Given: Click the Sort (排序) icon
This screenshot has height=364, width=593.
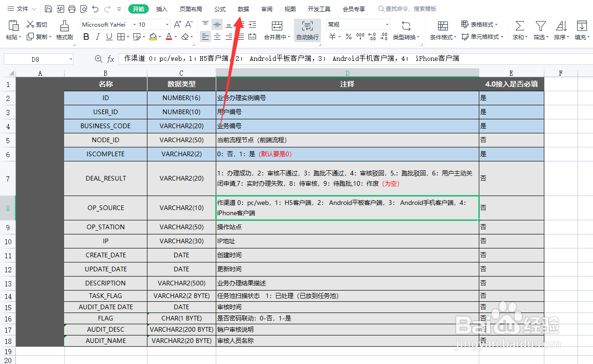Looking at the screenshot, I should [x=562, y=26].
